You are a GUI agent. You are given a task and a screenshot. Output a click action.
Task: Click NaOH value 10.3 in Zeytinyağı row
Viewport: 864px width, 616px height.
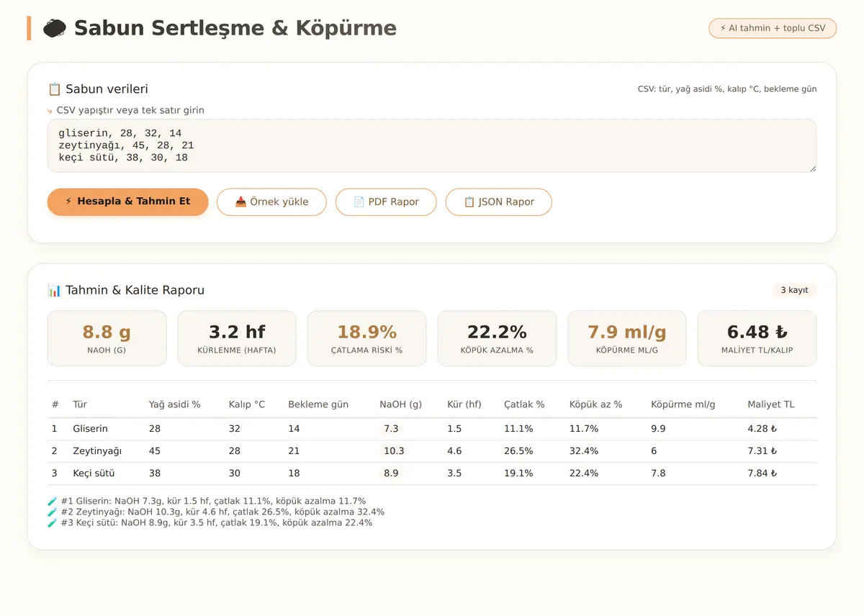[394, 451]
